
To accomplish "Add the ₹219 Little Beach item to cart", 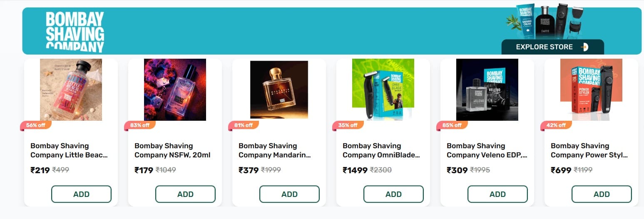I will pyautogui.click(x=81, y=194).
